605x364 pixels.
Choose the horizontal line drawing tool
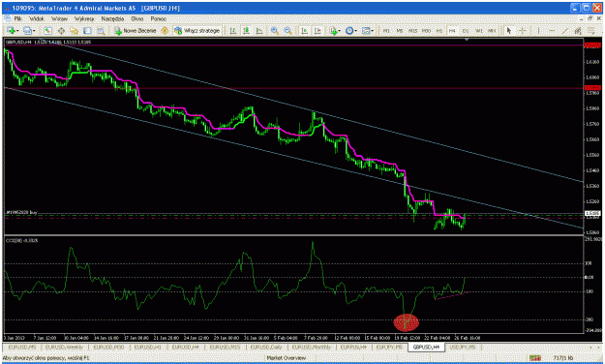[552, 31]
